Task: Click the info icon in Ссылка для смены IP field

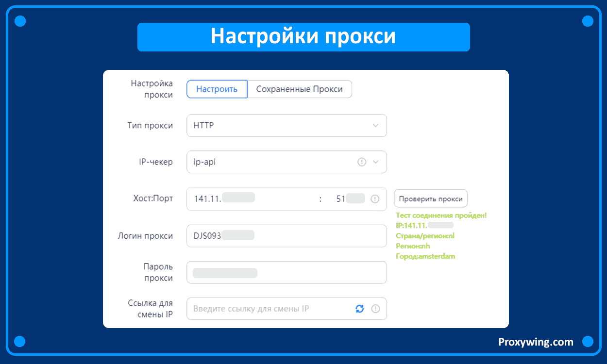Action: [375, 309]
